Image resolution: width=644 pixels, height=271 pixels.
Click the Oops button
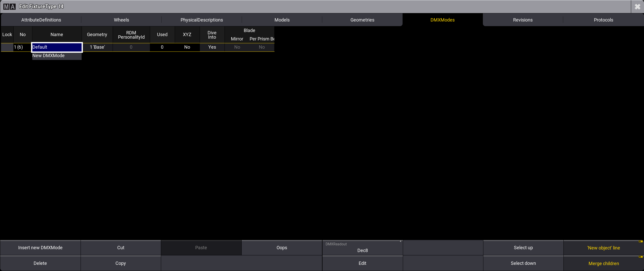281,248
